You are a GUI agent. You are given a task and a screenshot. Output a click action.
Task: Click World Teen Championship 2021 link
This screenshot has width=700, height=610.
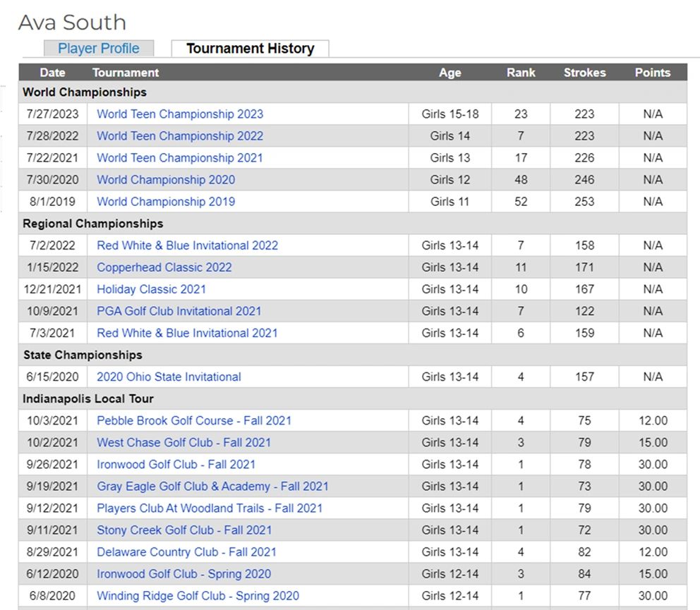point(180,158)
